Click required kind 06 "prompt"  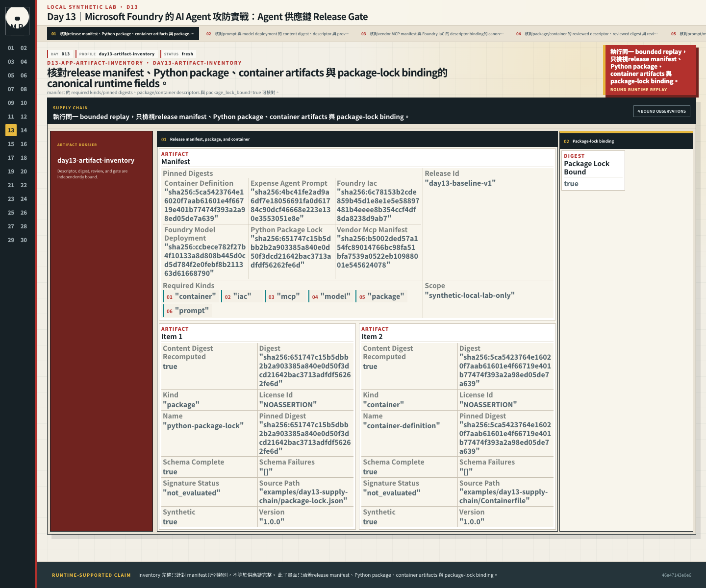(x=187, y=311)
